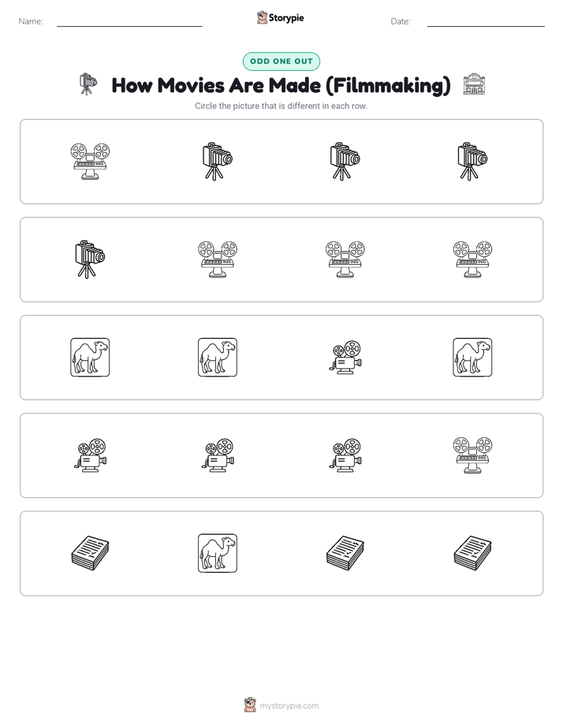The image size is (563, 728).
Task: Click the last reel projector in row two
Action: 472,259
